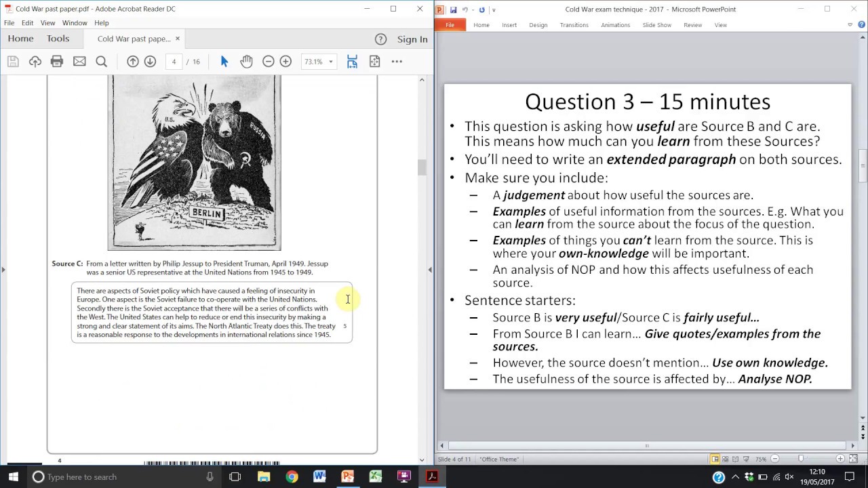The width and height of the screenshot is (868, 488).
Task: Click the cloud upload icon in Acrobat
Action: coord(35,62)
